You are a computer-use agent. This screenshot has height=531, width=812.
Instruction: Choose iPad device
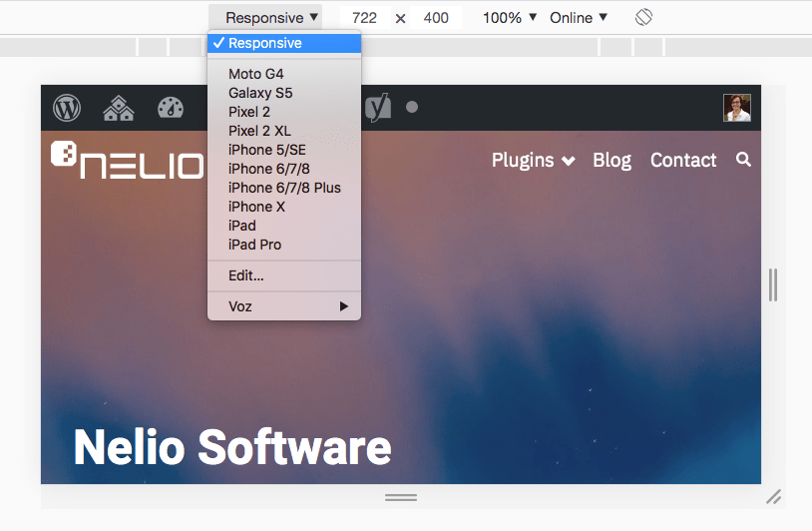click(x=283, y=226)
